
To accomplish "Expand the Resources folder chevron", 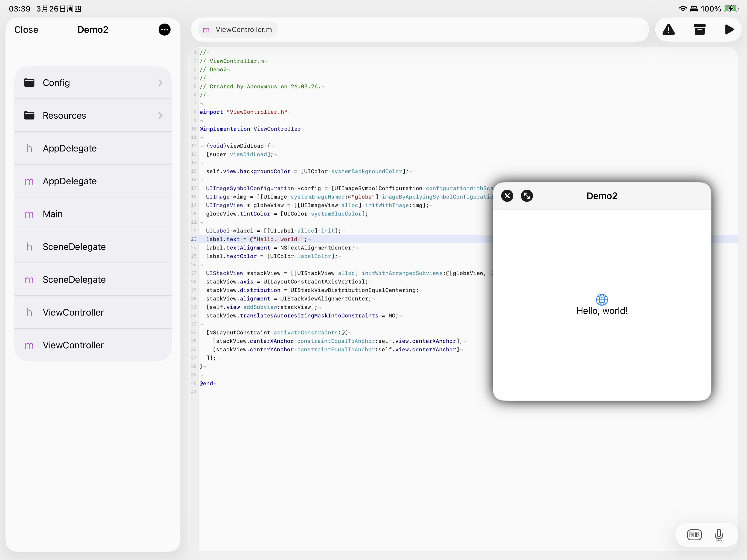I will point(161,115).
